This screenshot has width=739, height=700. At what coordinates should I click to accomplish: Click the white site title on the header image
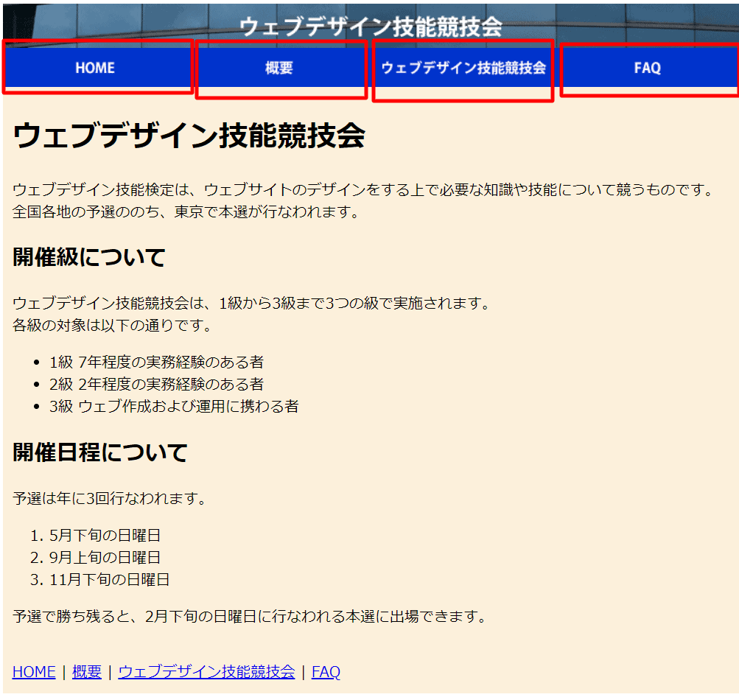[x=371, y=27]
